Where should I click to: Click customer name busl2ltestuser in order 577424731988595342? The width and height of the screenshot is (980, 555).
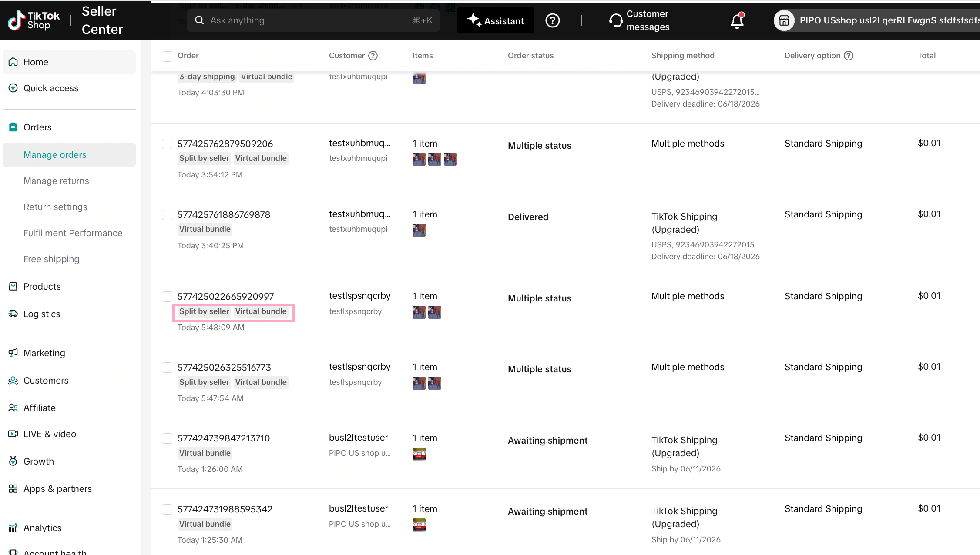point(359,508)
